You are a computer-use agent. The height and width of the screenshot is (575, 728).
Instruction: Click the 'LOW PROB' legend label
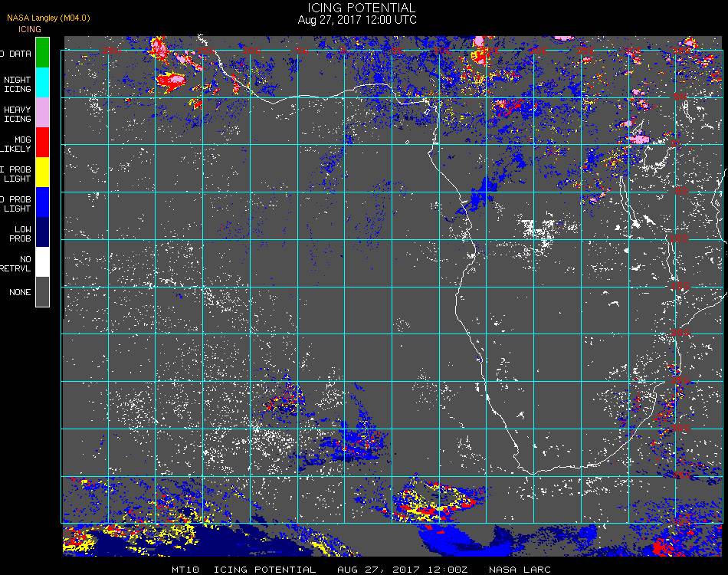21,234
